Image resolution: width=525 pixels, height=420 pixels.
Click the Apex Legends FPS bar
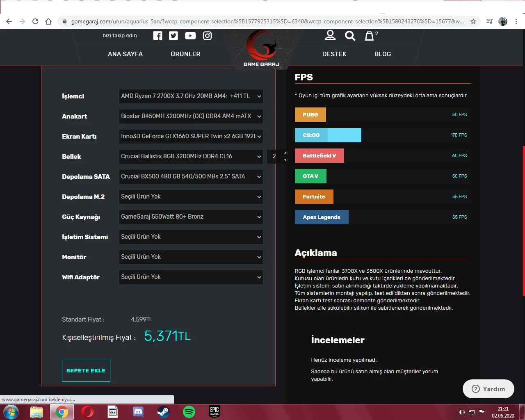(322, 217)
